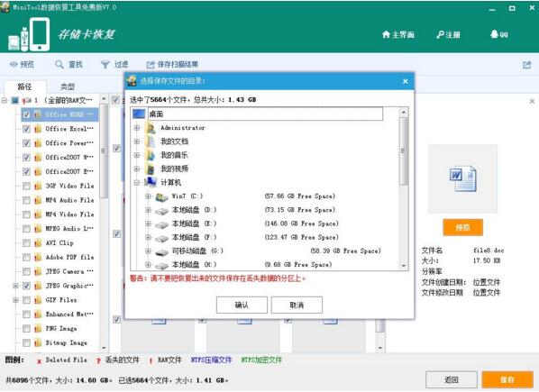Uncheck the JPEG Graphic checkbox
The width and height of the screenshot is (539, 392).
(26, 286)
